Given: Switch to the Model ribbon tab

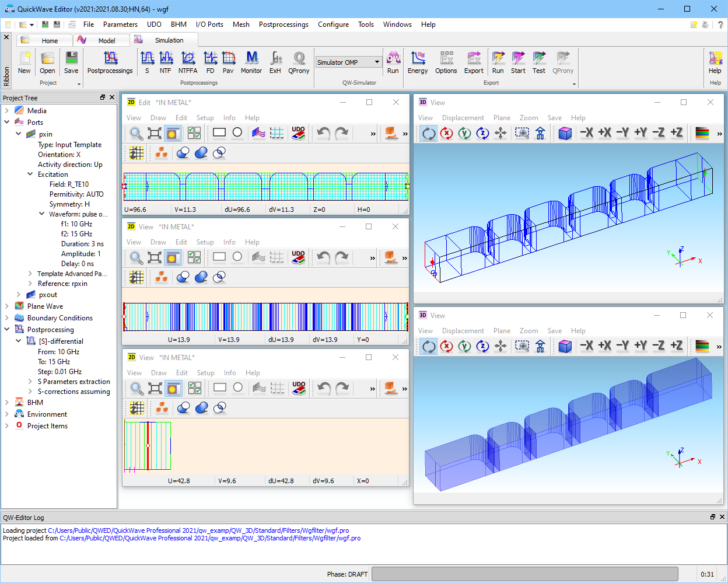Looking at the screenshot, I should tap(101, 40).
